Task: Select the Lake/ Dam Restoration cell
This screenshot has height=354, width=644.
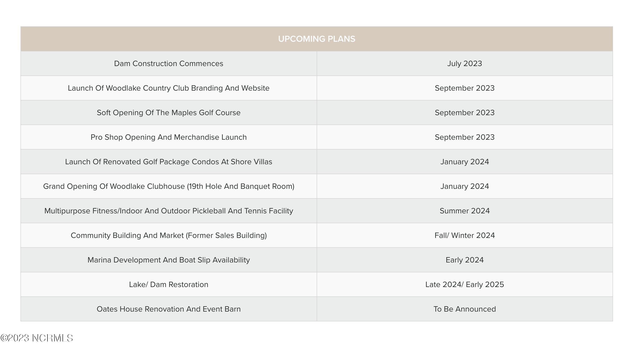Action: coord(168,284)
